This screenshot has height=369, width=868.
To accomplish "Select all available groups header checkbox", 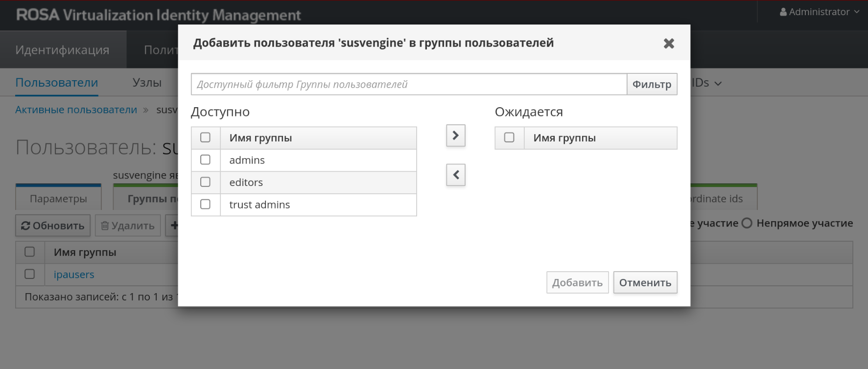I will [x=206, y=138].
